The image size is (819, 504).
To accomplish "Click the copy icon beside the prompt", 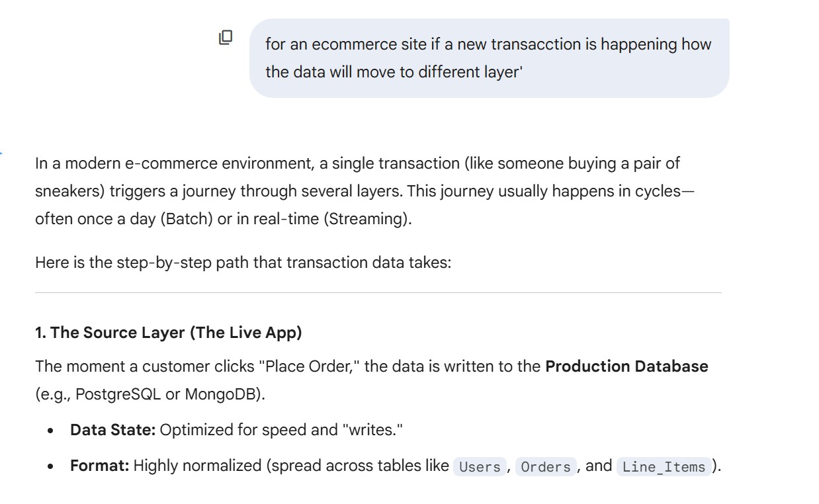I will click(226, 38).
